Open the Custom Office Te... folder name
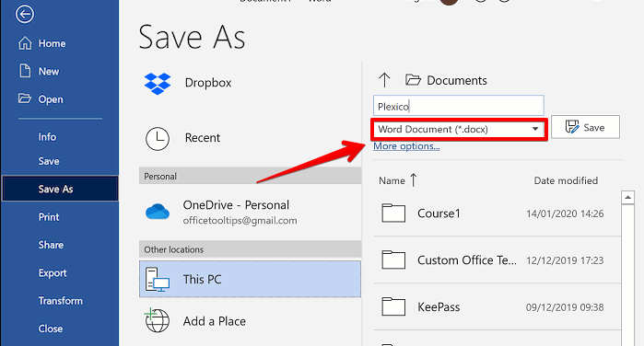644x346 pixels. [467, 260]
